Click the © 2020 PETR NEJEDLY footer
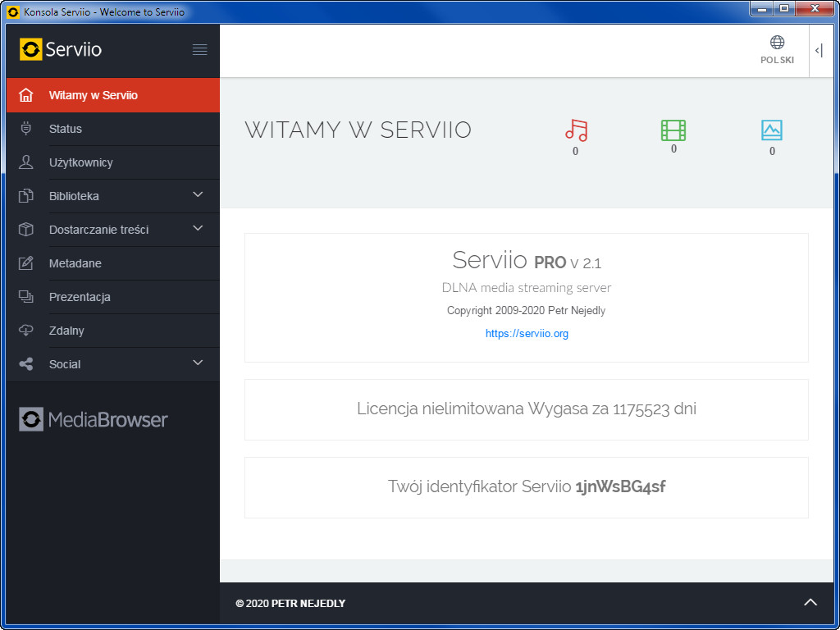 click(x=290, y=604)
